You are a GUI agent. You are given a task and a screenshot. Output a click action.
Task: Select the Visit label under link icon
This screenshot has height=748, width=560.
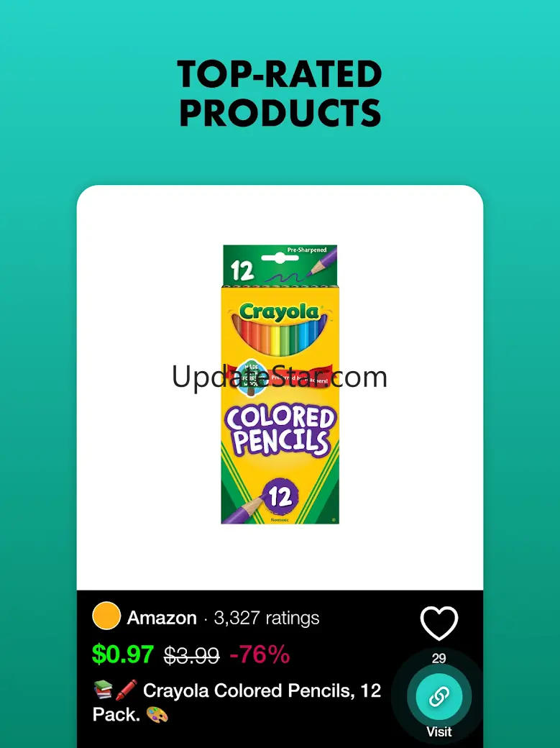click(x=439, y=731)
